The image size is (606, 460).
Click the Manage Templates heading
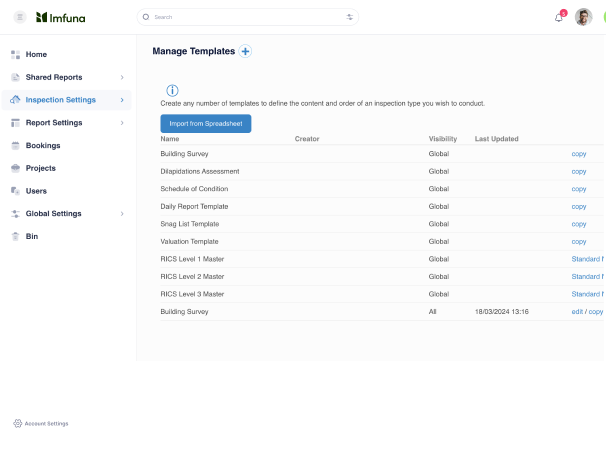(x=194, y=51)
